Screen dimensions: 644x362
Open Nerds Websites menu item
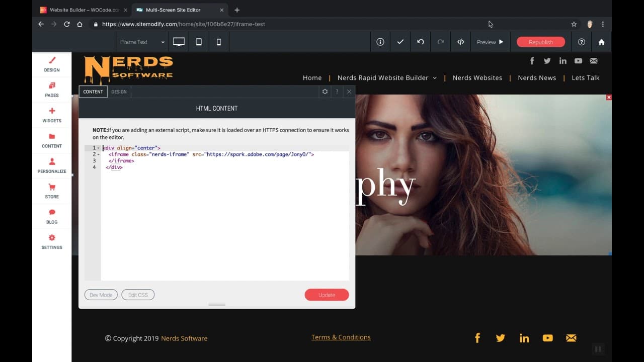(x=477, y=78)
